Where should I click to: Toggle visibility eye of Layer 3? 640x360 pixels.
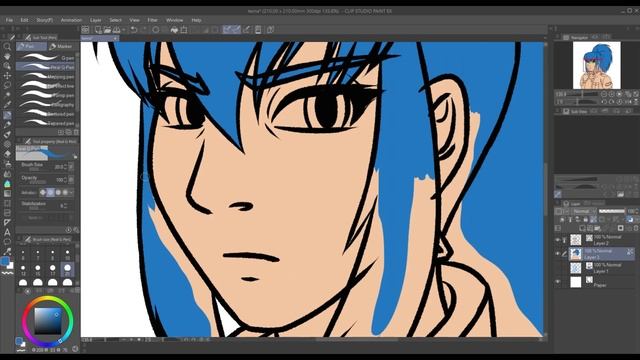[x=558, y=254]
